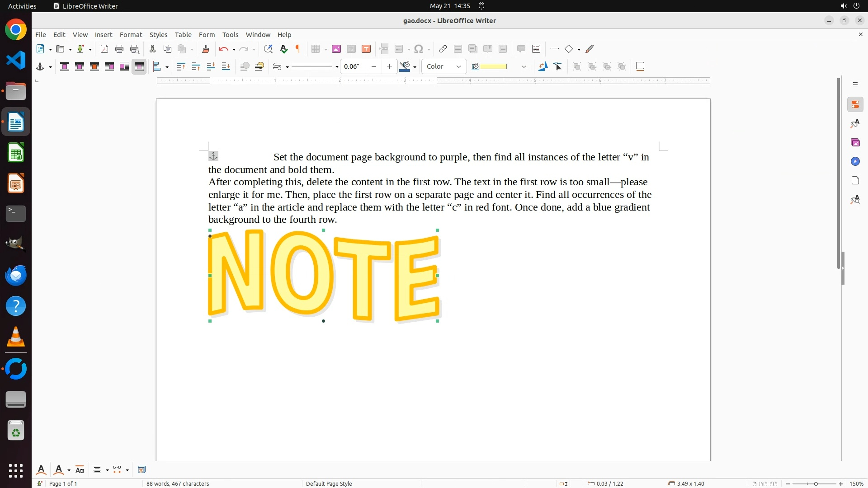868x488 pixels.
Task: Toggle Edit Points mode icon
Action: 558,66
